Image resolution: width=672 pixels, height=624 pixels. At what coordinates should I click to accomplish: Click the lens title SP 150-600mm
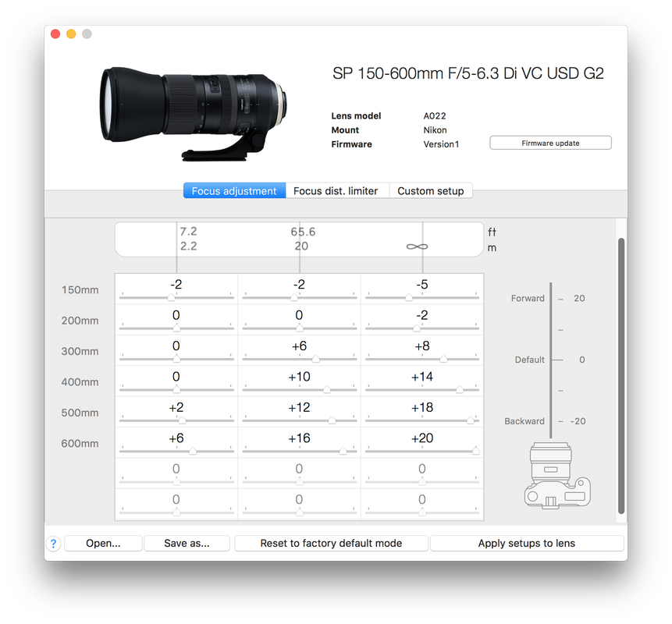468,73
